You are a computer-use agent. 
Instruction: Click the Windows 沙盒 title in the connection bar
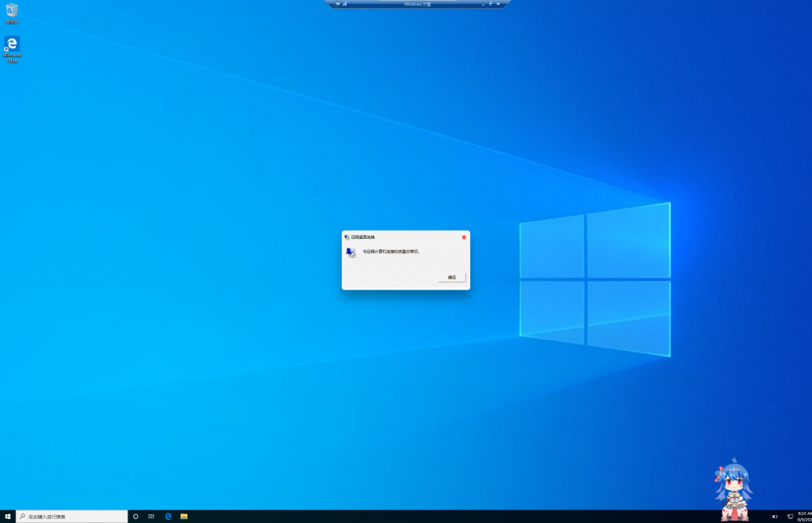pyautogui.click(x=417, y=4)
